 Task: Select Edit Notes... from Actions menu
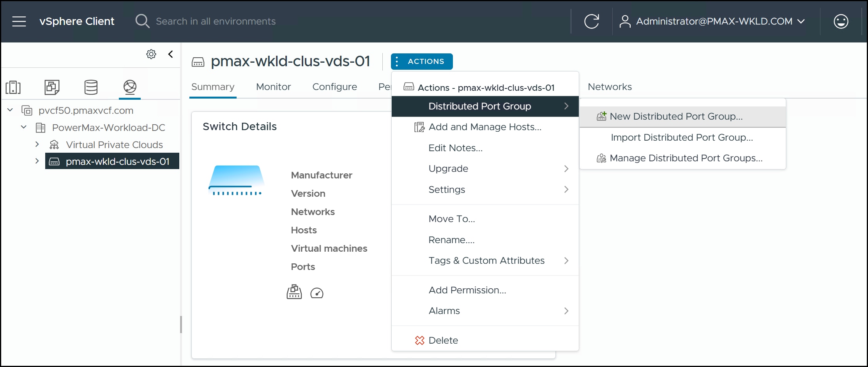click(x=485, y=148)
